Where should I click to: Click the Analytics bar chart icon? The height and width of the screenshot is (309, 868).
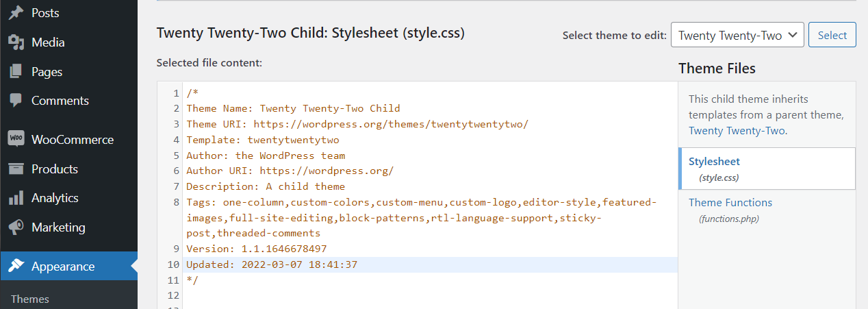[x=16, y=198]
